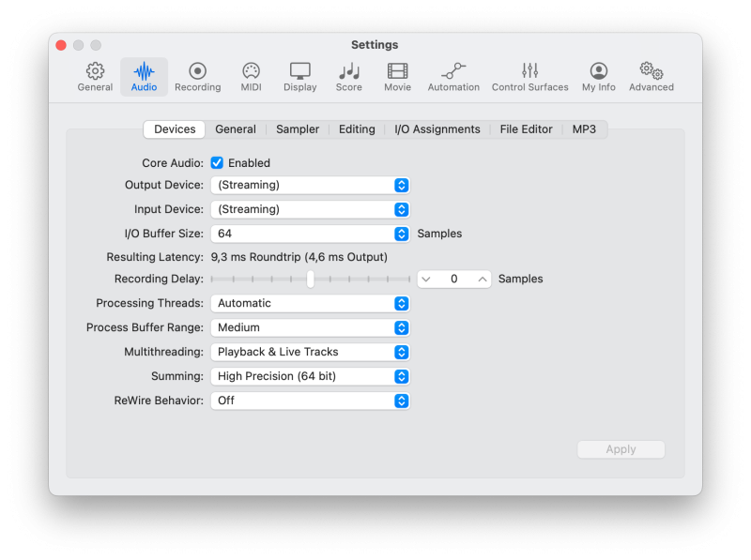
Task: Click the Recording Delay slider handle
Action: click(311, 279)
